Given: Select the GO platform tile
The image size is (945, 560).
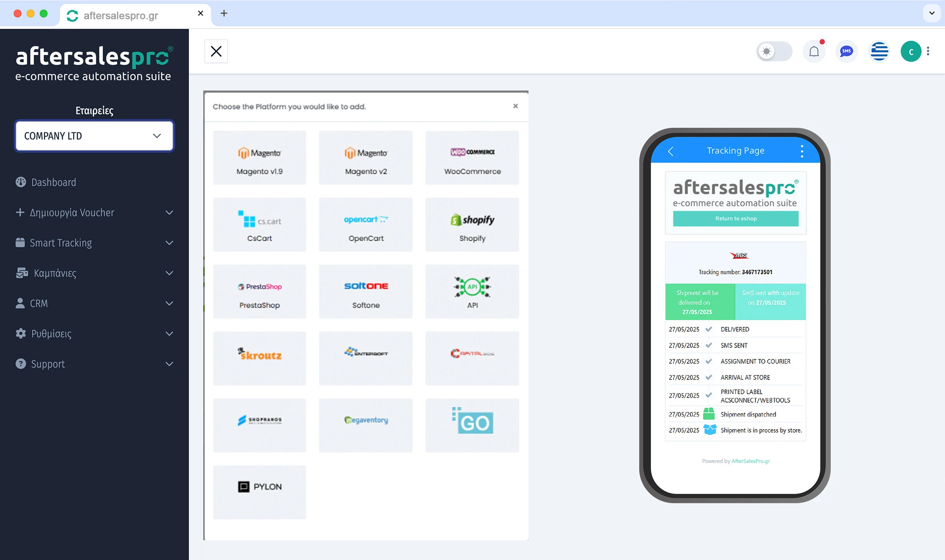Looking at the screenshot, I should 472,425.
